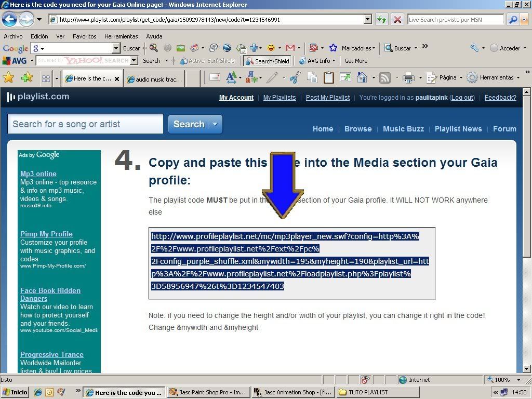Open the Herramientas command bar dropdown

518,78
